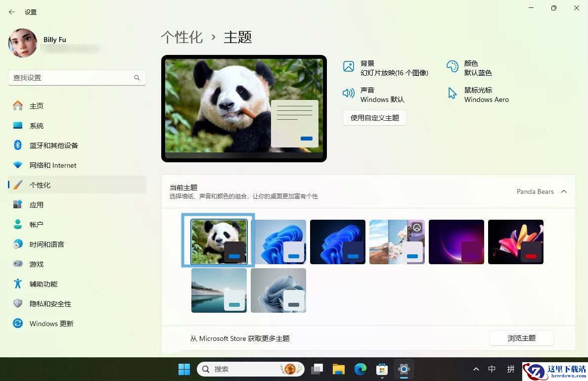Click the Windows 更新 refresh icon

pyautogui.click(x=18, y=324)
